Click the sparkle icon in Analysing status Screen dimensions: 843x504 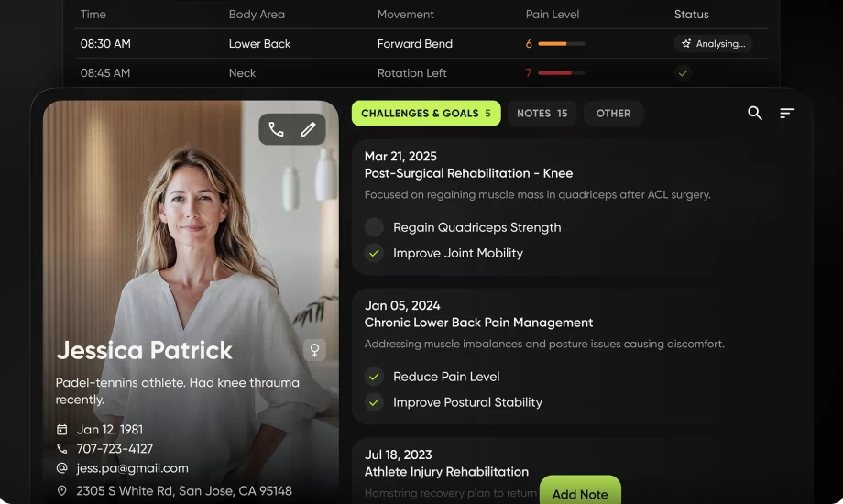pos(686,44)
